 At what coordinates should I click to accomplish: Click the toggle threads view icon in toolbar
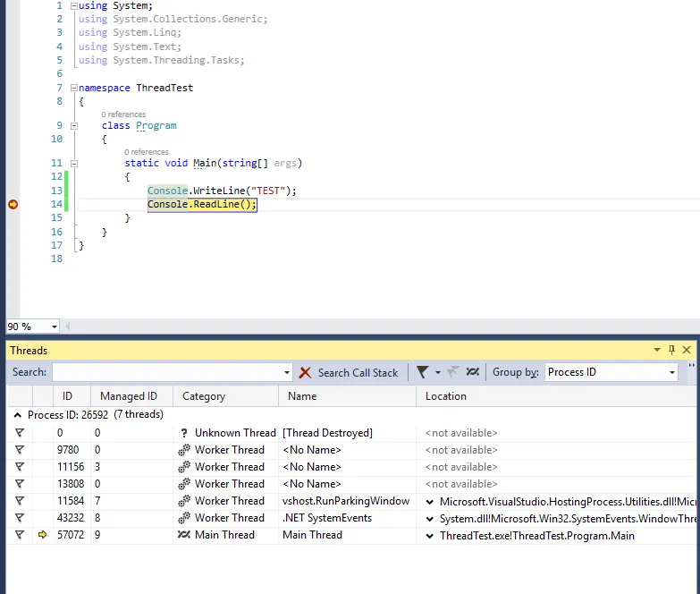472,372
